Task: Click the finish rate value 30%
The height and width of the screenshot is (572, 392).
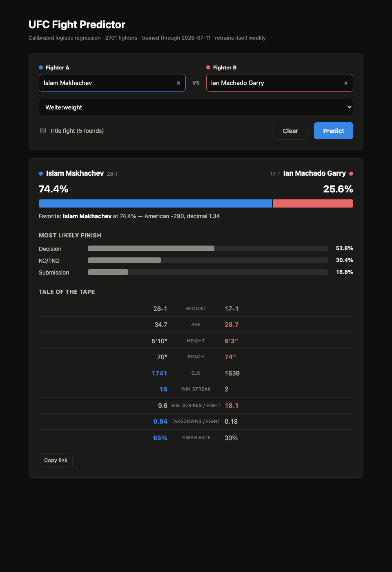Action: [231, 438]
